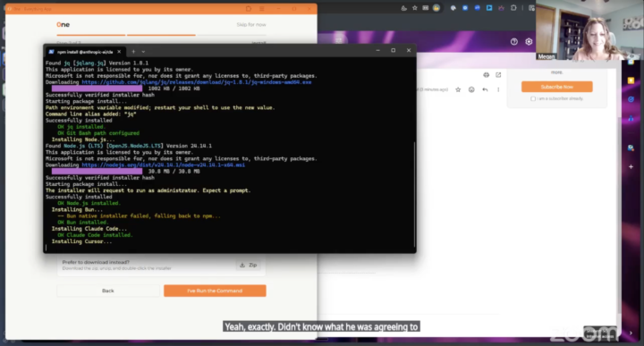Open Gmail support help icon
The height and width of the screenshot is (346, 644).
point(513,41)
